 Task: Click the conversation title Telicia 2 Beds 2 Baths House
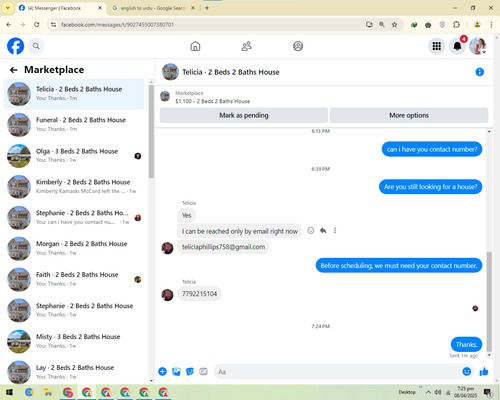(x=231, y=72)
